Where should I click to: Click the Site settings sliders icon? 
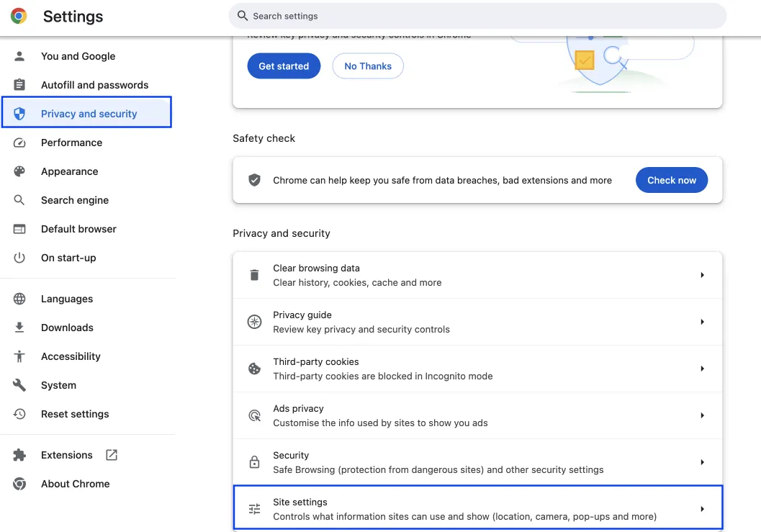point(254,508)
